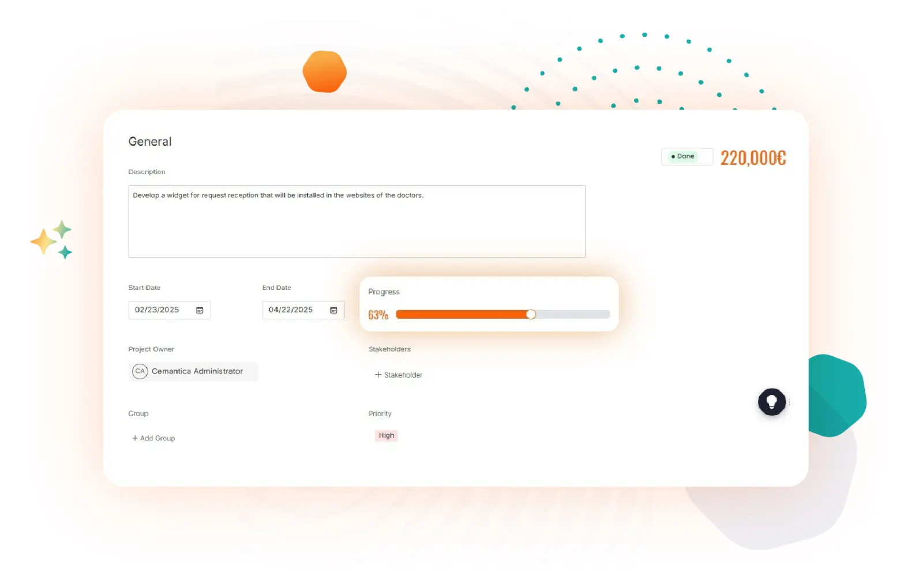Image resolution: width=904 pixels, height=588 pixels.
Task: Select the High priority tag
Action: tap(387, 436)
